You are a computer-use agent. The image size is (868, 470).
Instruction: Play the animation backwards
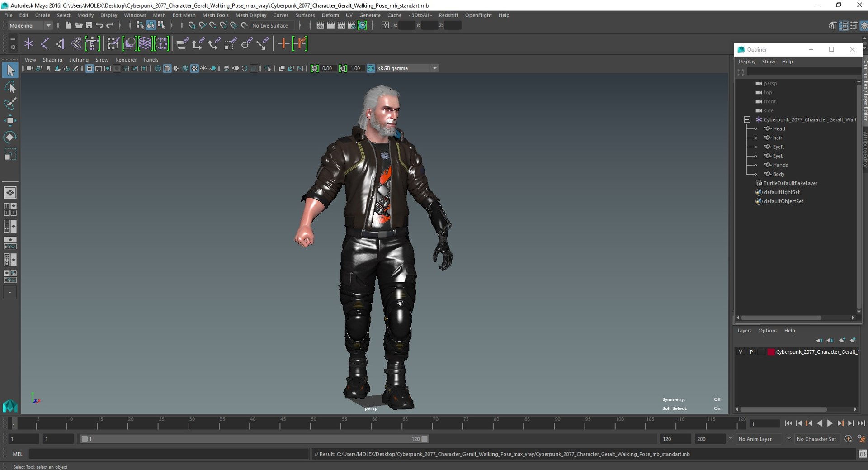point(820,423)
